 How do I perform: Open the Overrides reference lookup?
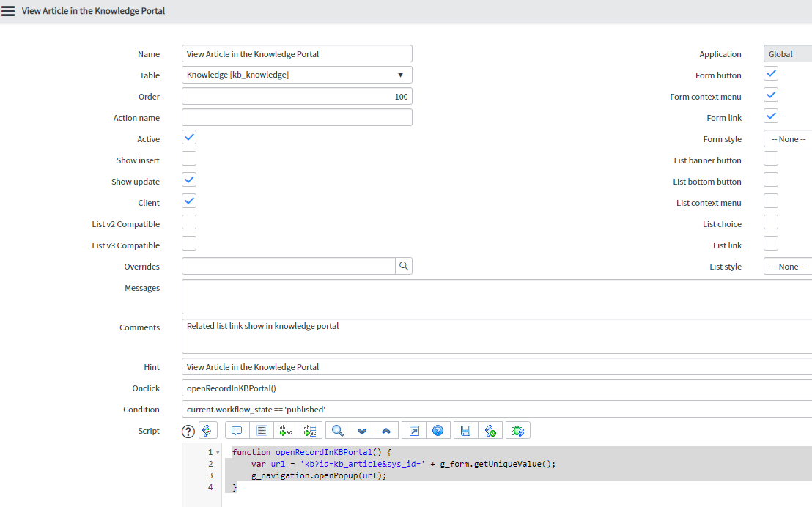coord(404,265)
